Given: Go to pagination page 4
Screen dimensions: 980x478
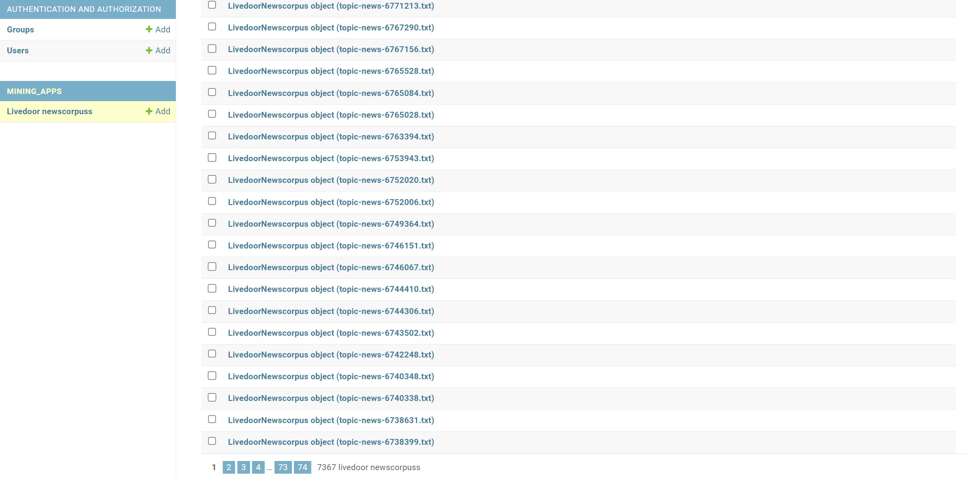Looking at the screenshot, I should point(258,467).
